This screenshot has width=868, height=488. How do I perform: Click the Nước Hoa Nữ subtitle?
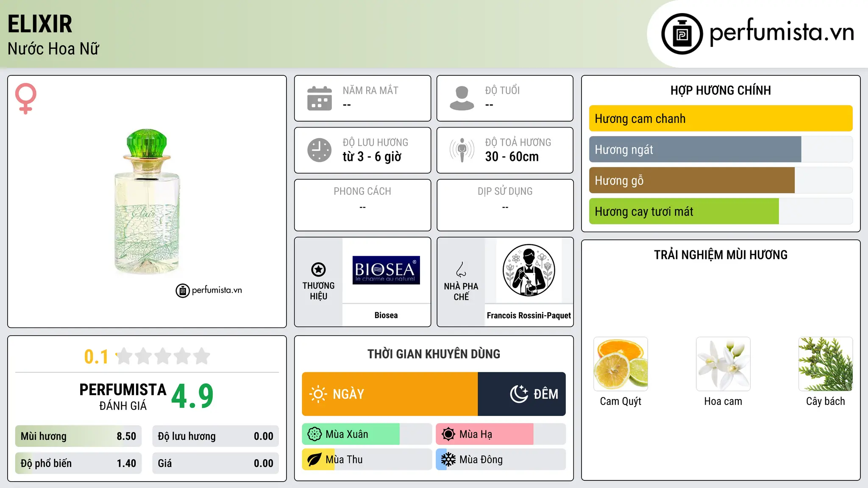pos(53,49)
